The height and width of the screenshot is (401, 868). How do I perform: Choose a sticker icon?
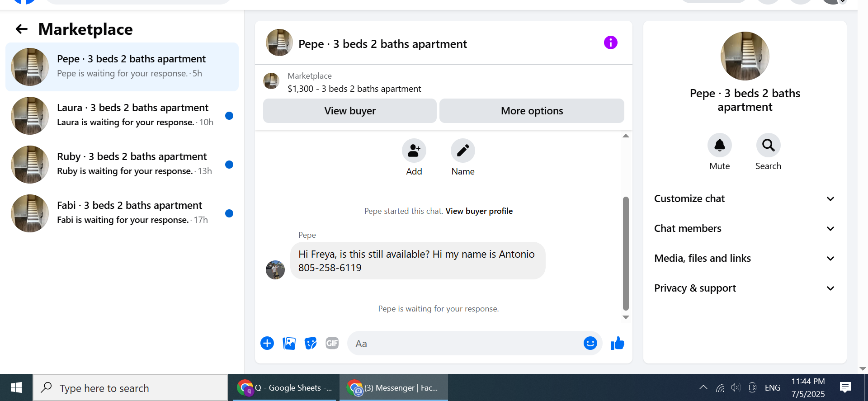(311, 344)
